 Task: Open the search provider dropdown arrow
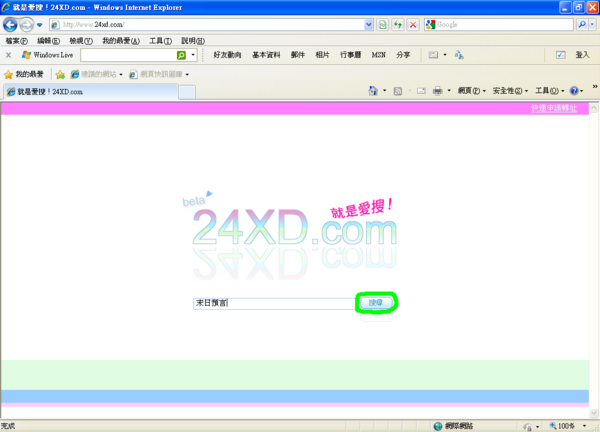[592, 24]
